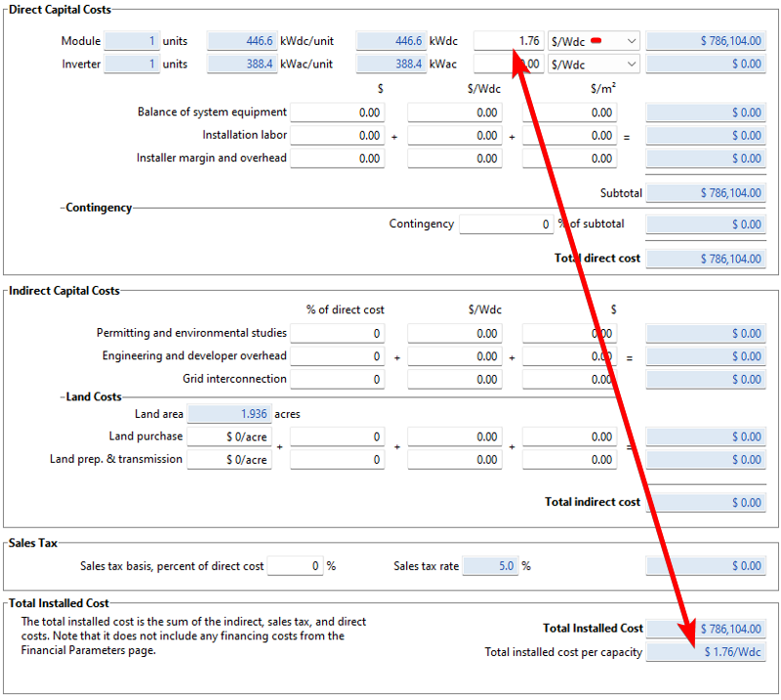Click Sales tax basis percent field

point(294,566)
